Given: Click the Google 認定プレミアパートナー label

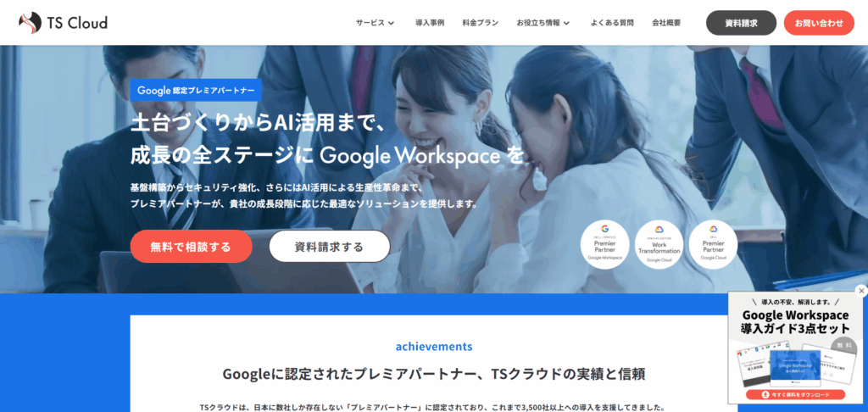Looking at the screenshot, I should pyautogui.click(x=196, y=90).
